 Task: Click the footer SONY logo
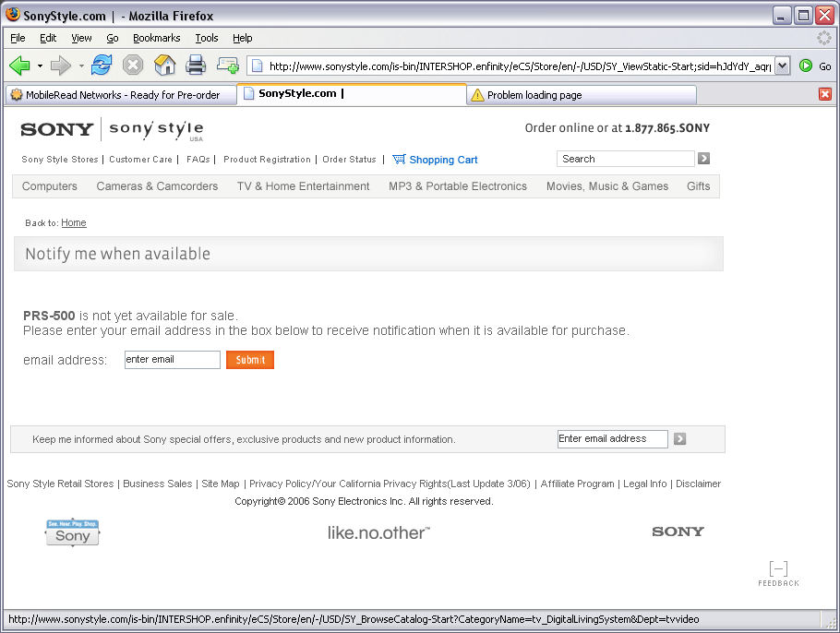(678, 531)
